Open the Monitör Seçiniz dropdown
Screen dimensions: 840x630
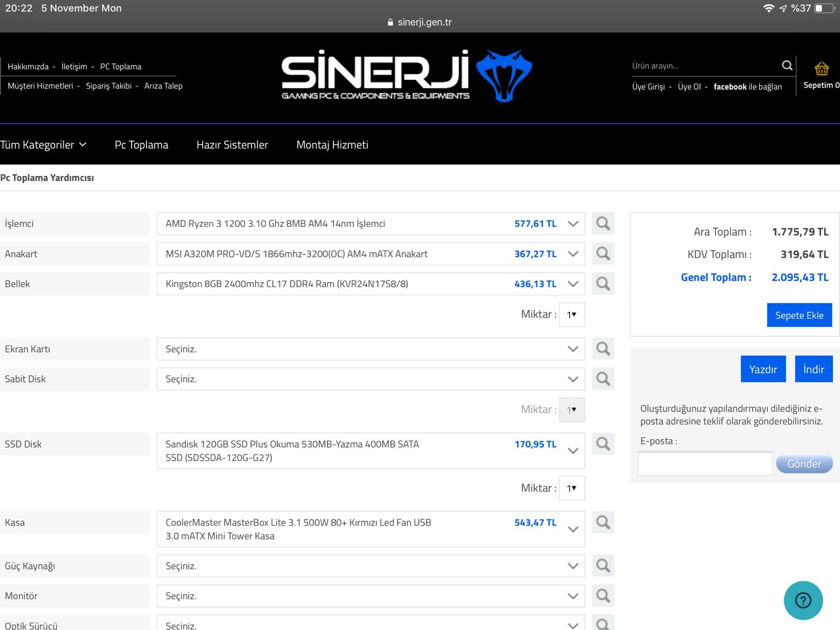371,596
